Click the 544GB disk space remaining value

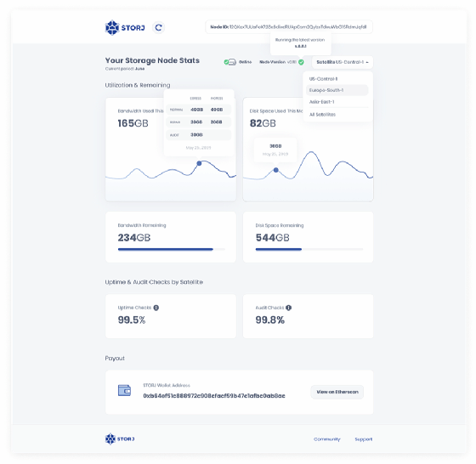click(272, 238)
